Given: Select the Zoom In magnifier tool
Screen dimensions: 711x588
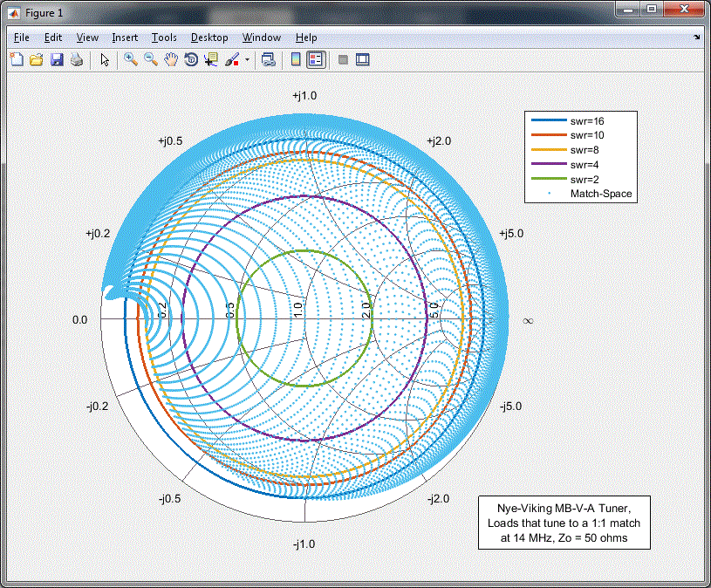Looking at the screenshot, I should [x=130, y=60].
